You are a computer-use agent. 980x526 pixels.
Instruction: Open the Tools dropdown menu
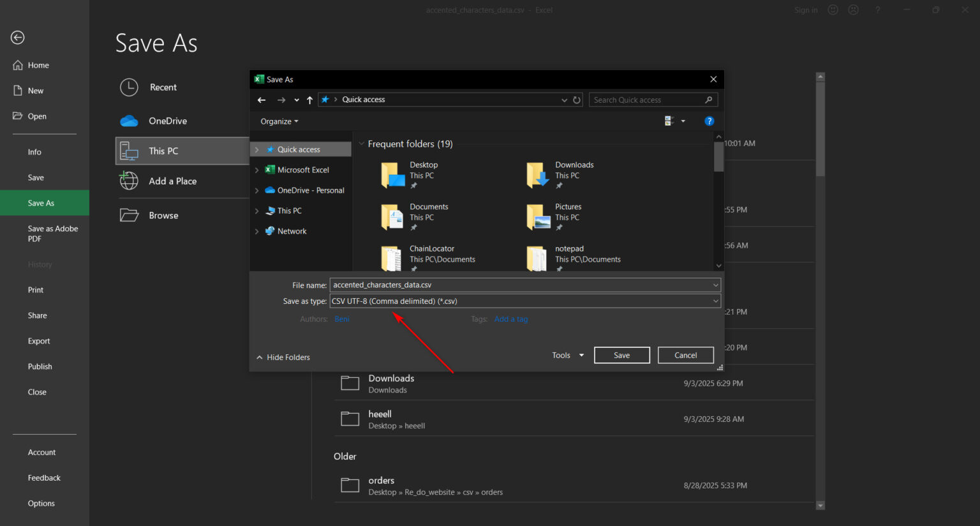pos(567,356)
